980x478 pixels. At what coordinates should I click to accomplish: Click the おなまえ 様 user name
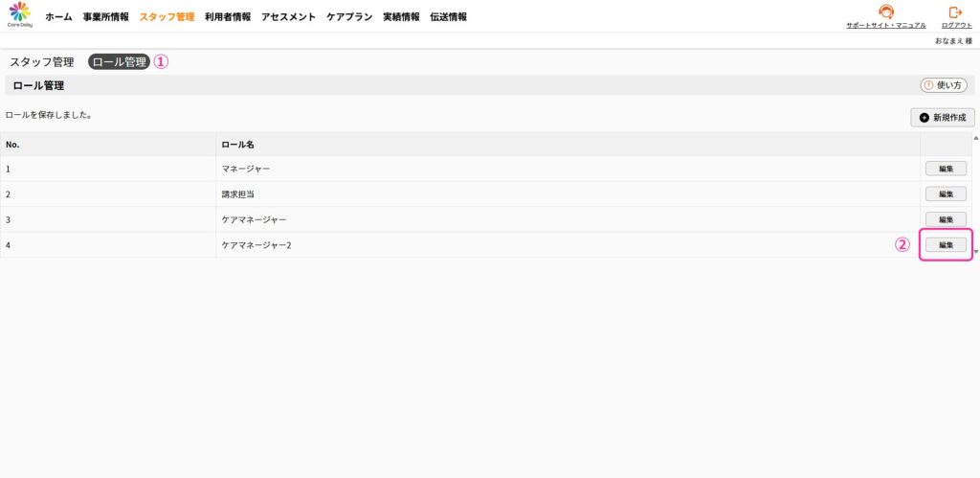click(953, 40)
